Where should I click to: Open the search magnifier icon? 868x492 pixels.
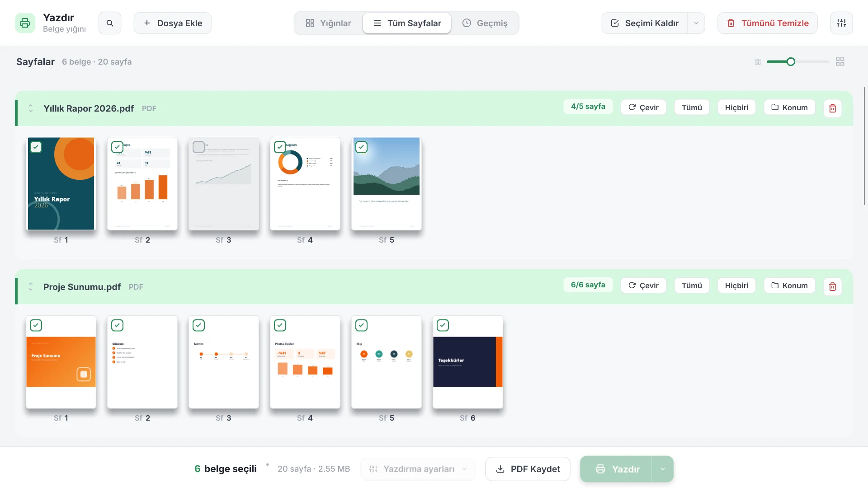pos(110,23)
